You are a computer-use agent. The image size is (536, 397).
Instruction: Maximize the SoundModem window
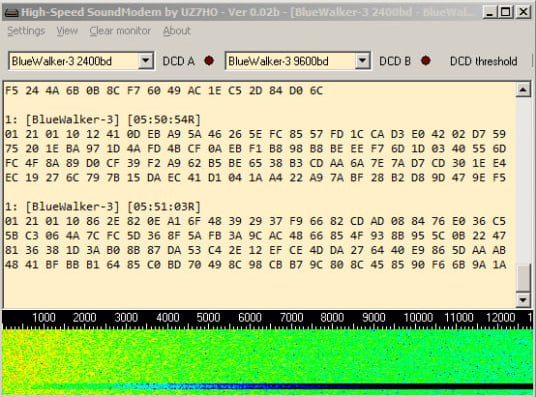(506, 13)
